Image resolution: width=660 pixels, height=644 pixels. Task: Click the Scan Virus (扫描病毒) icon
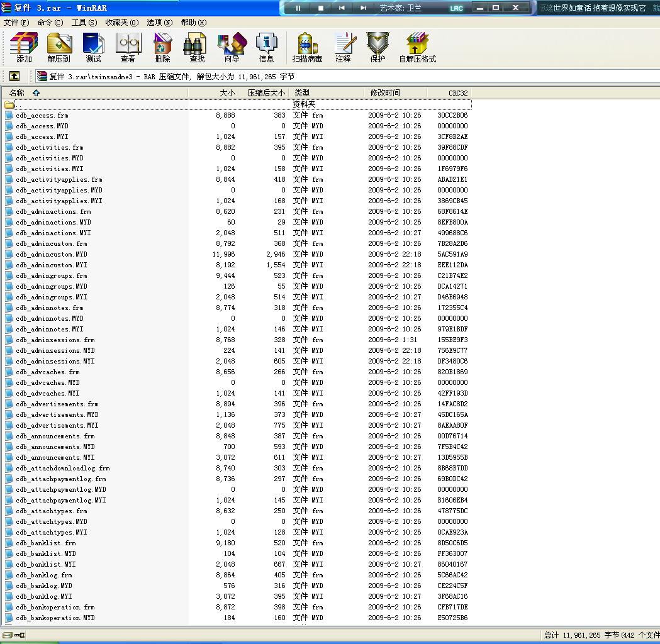pos(307,47)
